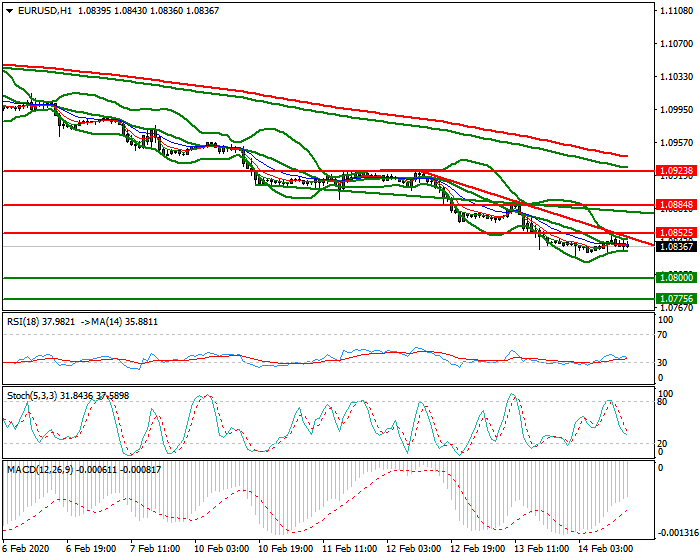The height and width of the screenshot is (560, 700).
Task: Select the 13 Feb 11:00 time axis label
Action: coord(542,549)
